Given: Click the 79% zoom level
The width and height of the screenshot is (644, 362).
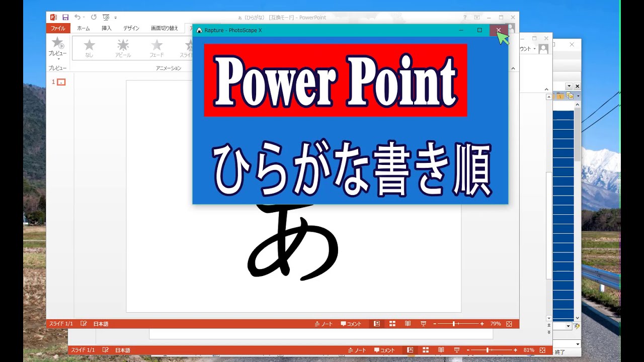Looking at the screenshot, I should point(496,324).
